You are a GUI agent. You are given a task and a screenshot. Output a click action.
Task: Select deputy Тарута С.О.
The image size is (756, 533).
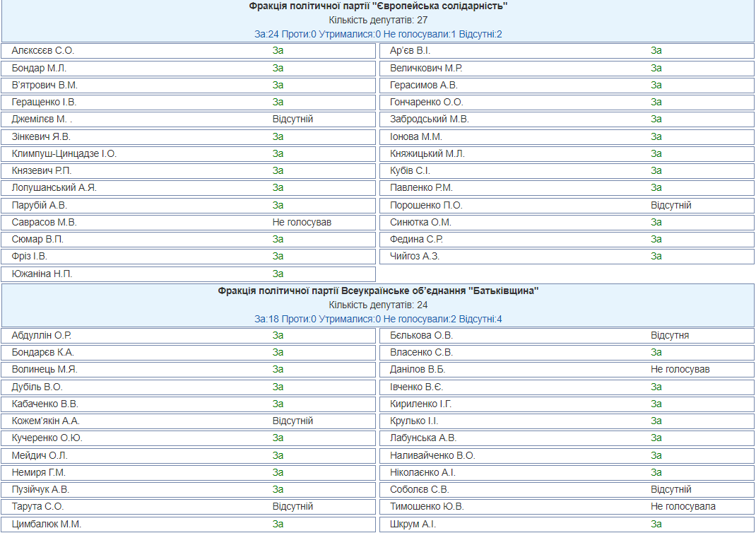coord(37,506)
